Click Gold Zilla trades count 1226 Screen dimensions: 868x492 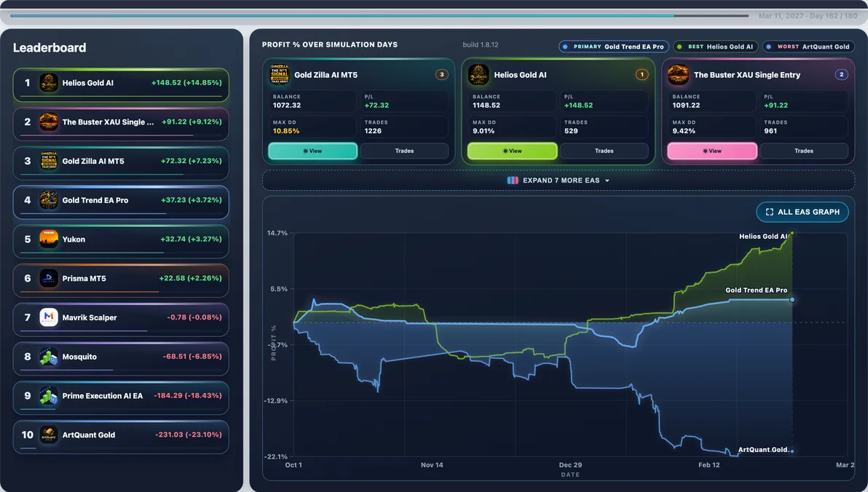pos(373,131)
